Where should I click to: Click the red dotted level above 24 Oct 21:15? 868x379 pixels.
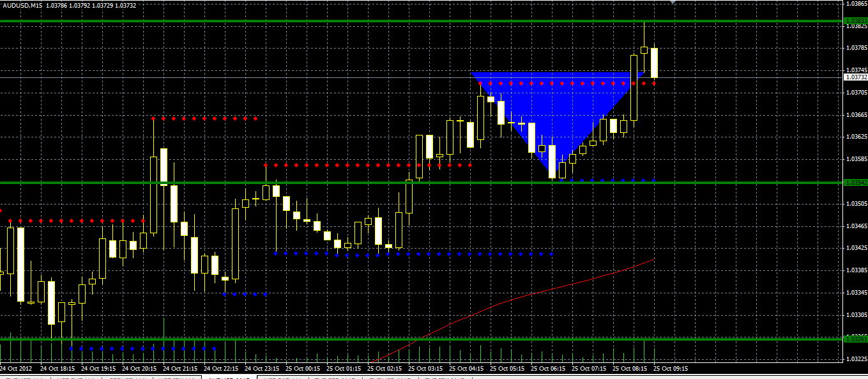[x=204, y=118]
